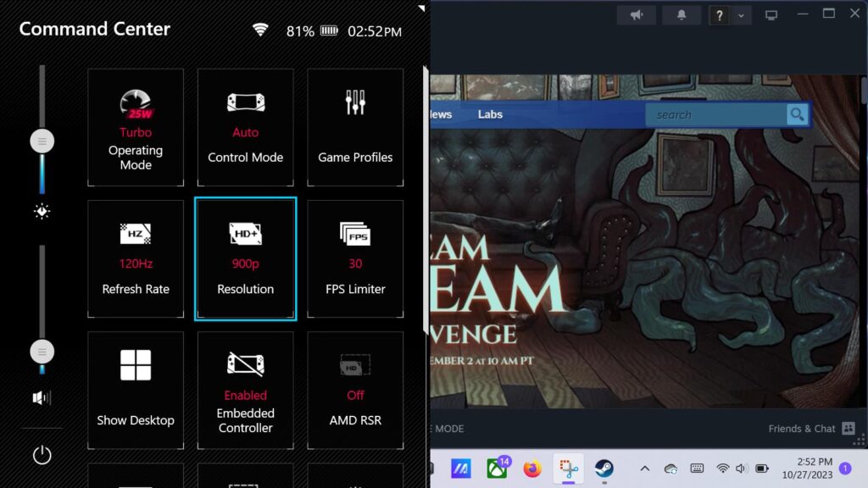The width and height of the screenshot is (868, 488).
Task: Expand the Steam account dropdown arrow
Action: click(741, 15)
